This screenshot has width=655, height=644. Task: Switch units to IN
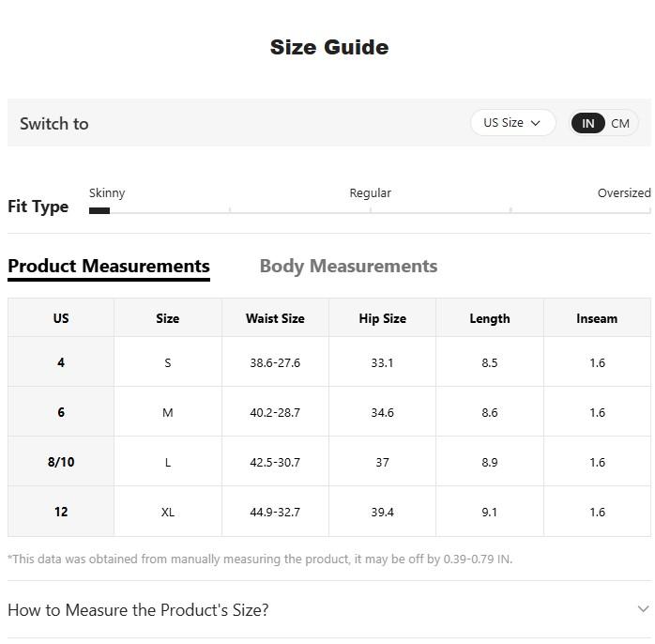(588, 123)
